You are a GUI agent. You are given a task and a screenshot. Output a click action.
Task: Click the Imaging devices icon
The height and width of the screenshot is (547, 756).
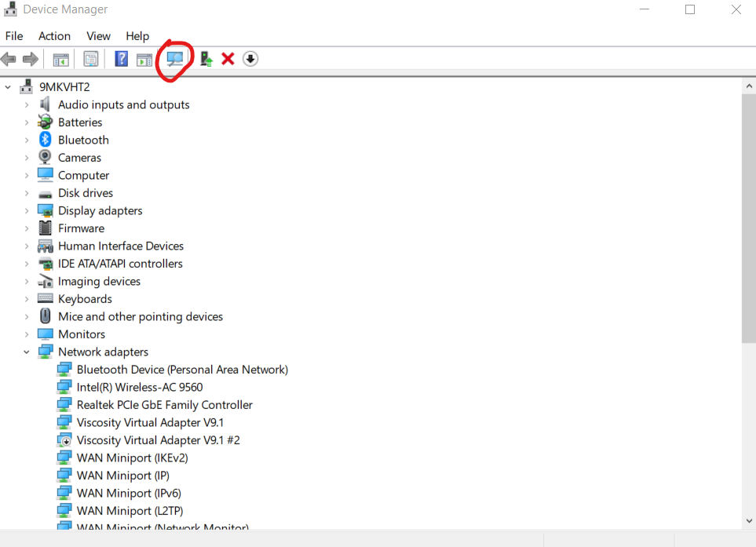(46, 281)
